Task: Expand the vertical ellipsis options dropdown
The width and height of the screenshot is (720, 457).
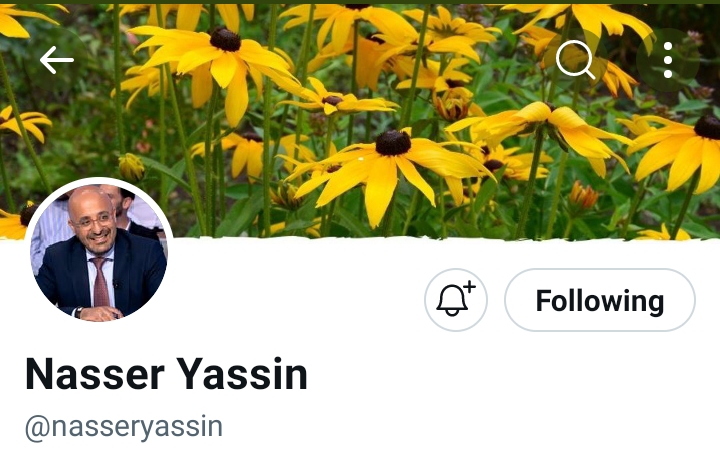Action: coord(668,60)
